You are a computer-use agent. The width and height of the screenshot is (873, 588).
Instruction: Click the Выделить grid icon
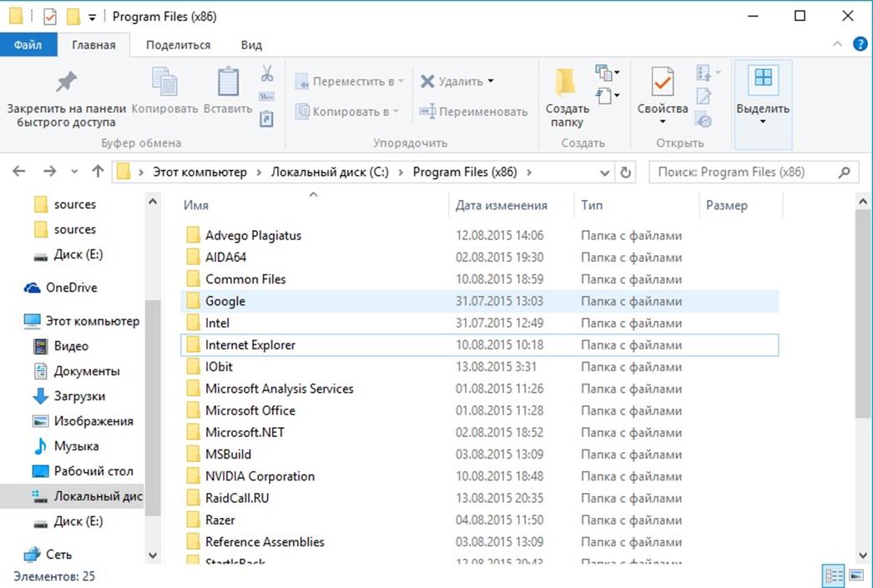[x=763, y=78]
